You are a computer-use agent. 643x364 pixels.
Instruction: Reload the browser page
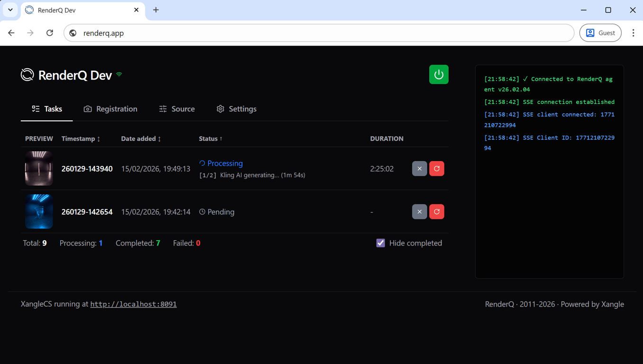[x=50, y=33]
